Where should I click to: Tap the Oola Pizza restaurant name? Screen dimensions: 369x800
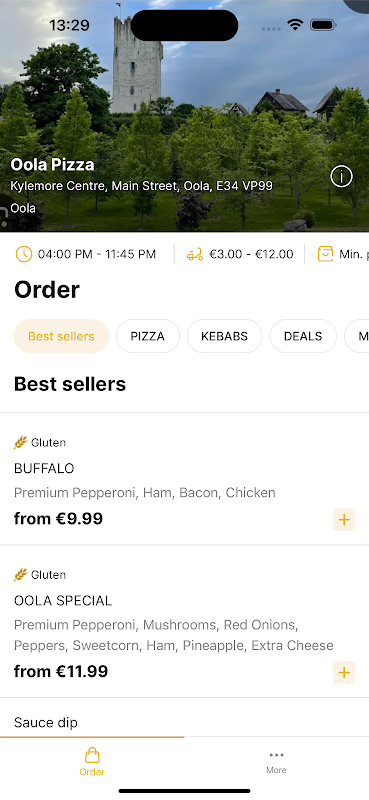coord(53,165)
